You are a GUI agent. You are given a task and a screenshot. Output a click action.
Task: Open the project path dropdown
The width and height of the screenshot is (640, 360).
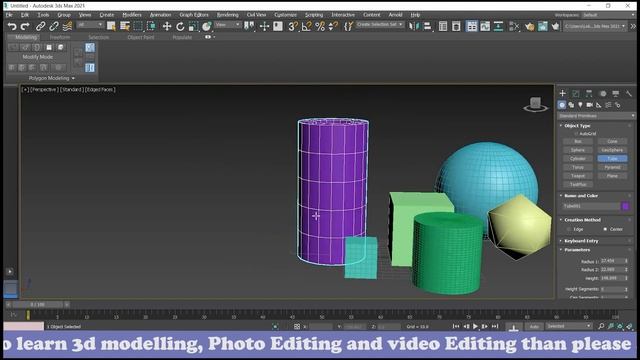tap(595, 27)
